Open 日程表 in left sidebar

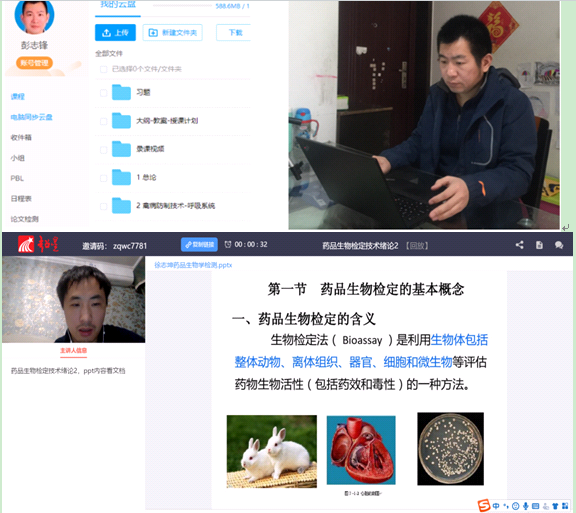coord(21,198)
